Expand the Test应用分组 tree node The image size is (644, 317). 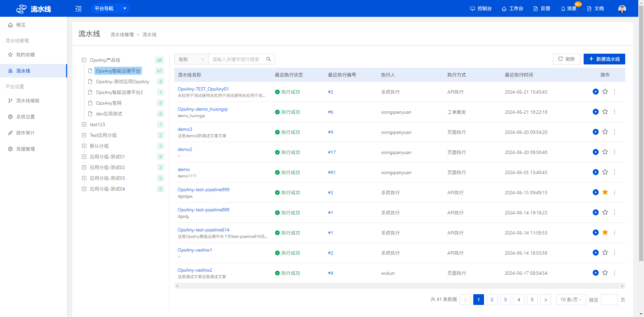click(84, 135)
